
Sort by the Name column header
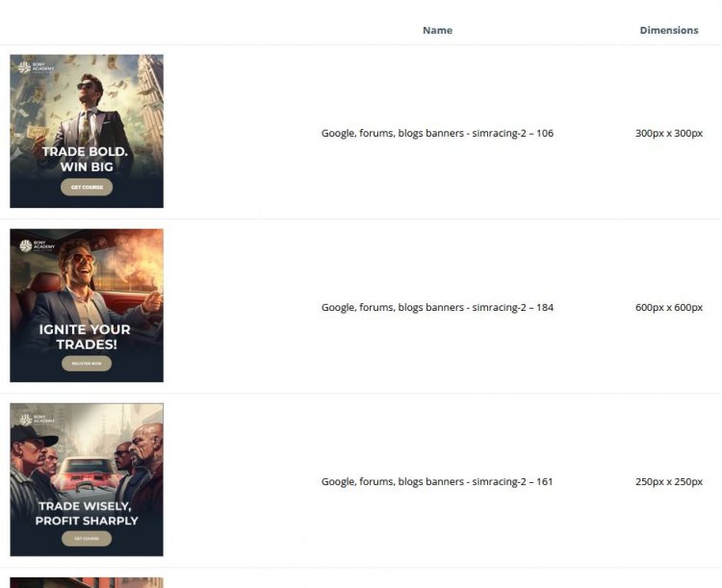click(437, 30)
